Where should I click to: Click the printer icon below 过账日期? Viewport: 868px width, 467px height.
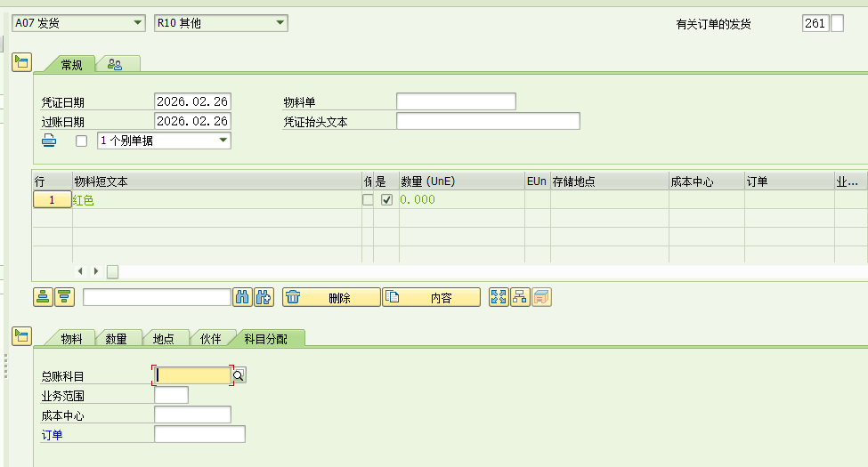[x=49, y=141]
